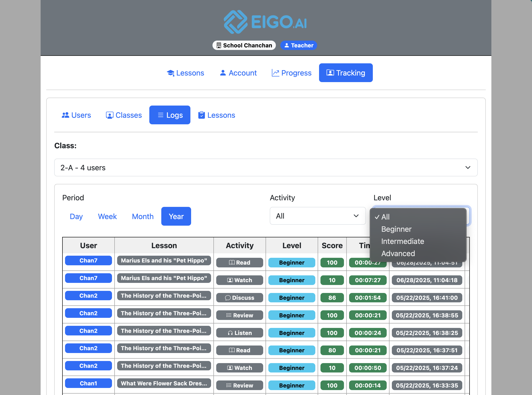Set period to Week

tap(107, 216)
